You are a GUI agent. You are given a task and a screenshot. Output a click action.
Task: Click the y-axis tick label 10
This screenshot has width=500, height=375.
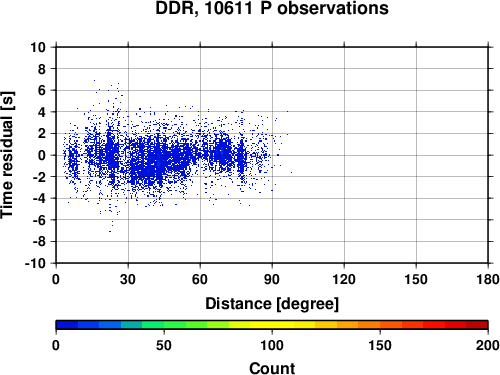pos(38,47)
